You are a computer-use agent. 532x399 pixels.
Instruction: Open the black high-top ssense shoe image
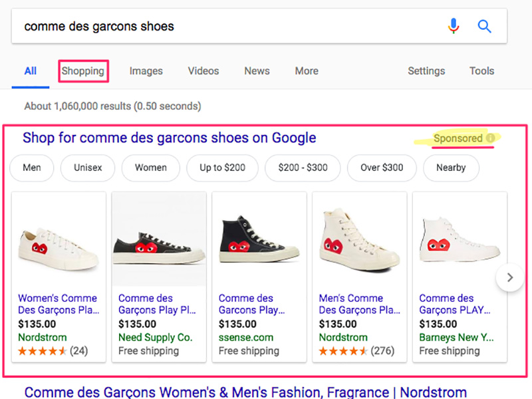click(259, 239)
